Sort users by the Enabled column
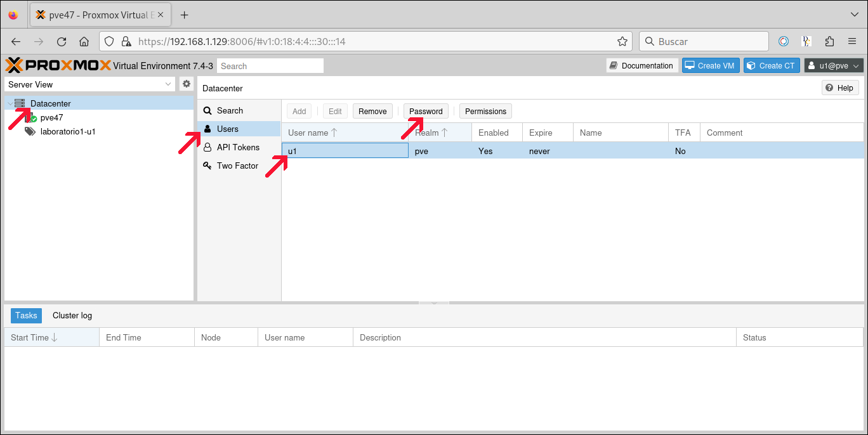 (497, 133)
